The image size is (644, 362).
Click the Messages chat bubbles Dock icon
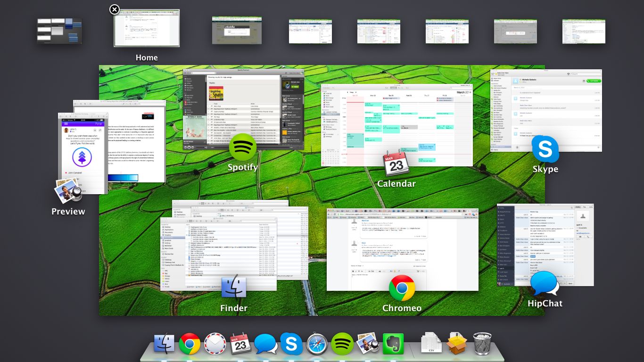coord(266,344)
